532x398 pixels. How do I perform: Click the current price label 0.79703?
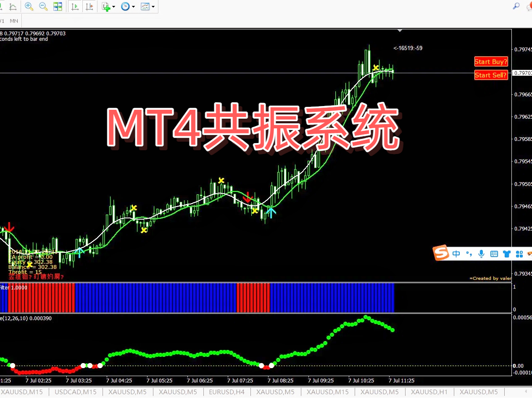[x=522, y=73]
